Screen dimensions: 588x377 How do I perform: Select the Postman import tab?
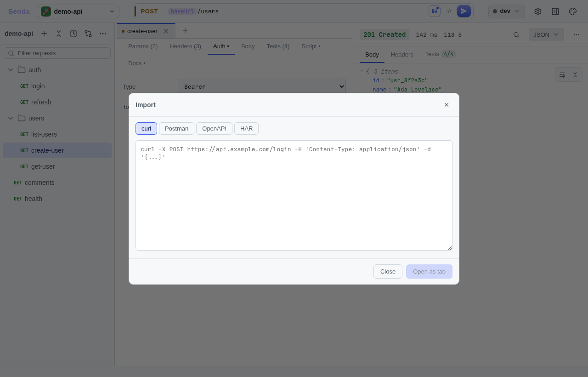point(176,128)
